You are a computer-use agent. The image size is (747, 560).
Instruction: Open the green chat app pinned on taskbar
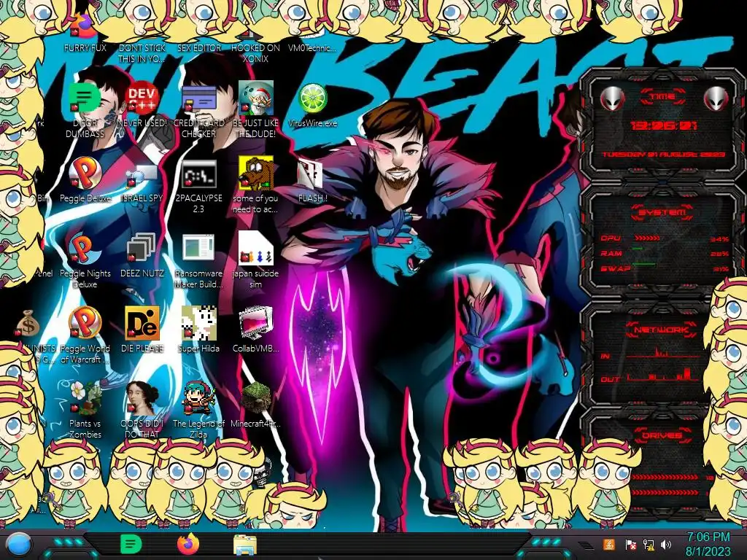pyautogui.click(x=131, y=544)
